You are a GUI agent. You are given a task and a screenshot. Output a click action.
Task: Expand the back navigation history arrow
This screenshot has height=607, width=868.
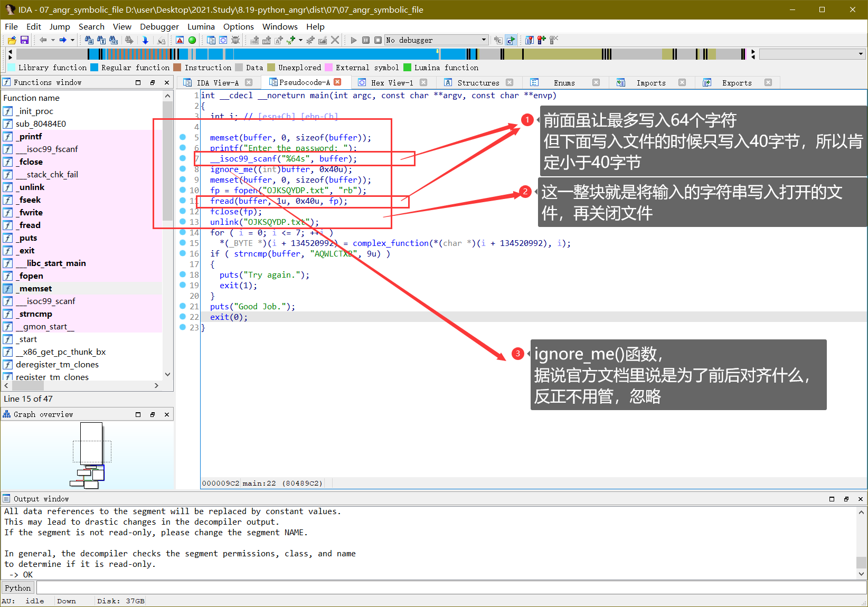53,40
